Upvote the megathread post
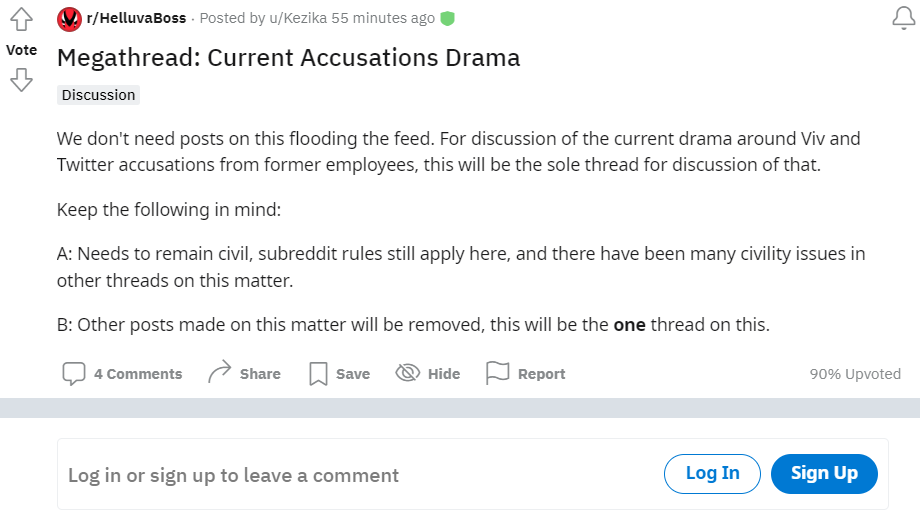 point(21,19)
